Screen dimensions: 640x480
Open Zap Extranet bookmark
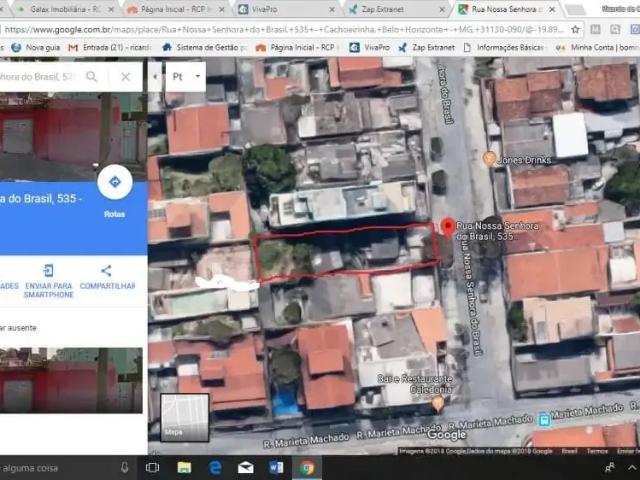pos(426,47)
